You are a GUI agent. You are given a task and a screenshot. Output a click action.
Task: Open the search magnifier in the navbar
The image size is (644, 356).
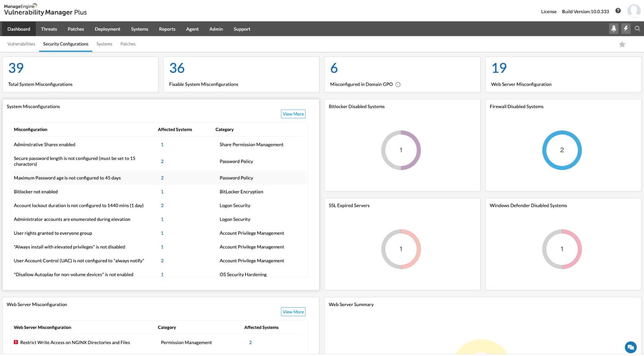[x=637, y=28]
